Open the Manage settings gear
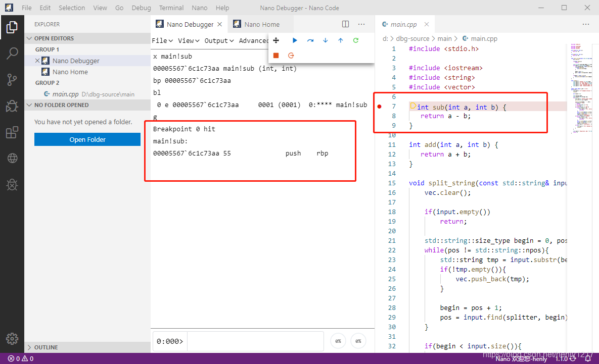 coord(12,338)
